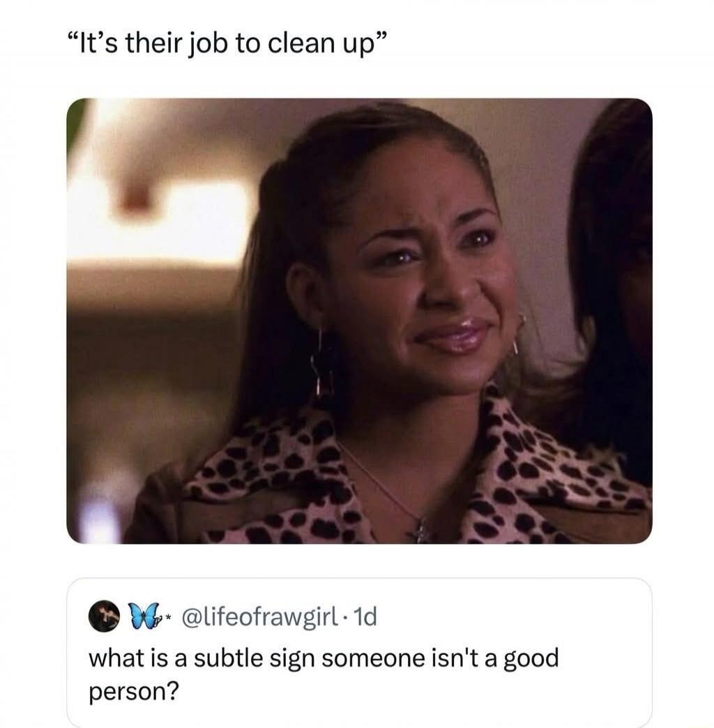Screen dimensions: 714x728
Task: Click the necklace pendant in the photo
Action: 422,530
